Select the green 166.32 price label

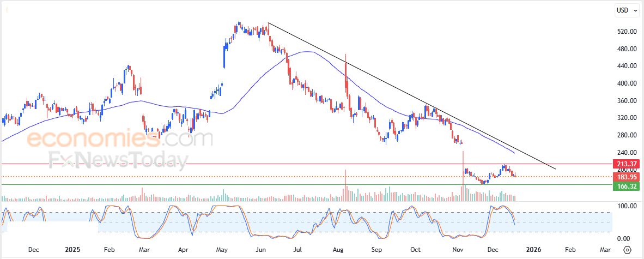click(627, 186)
